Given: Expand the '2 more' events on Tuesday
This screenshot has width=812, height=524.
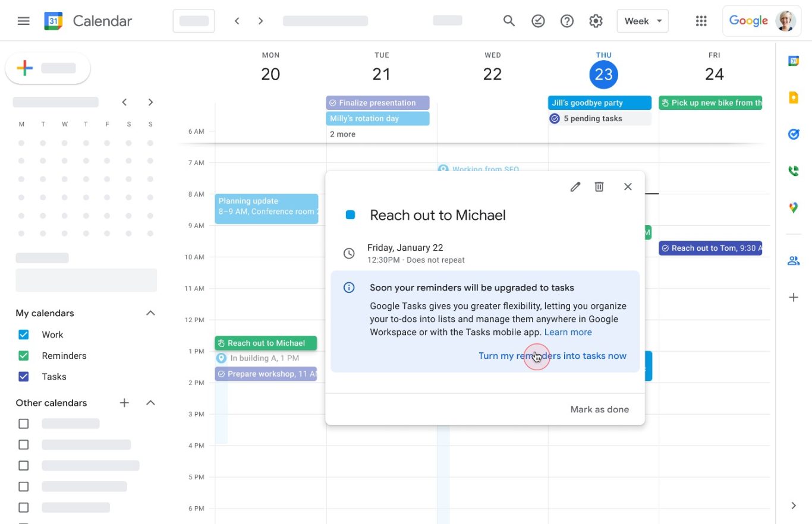Looking at the screenshot, I should (343, 134).
